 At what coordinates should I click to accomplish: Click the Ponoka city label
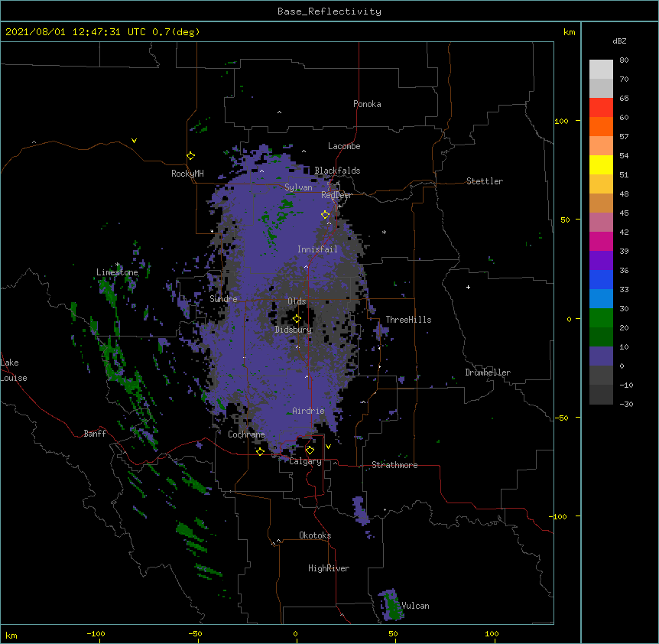367,104
